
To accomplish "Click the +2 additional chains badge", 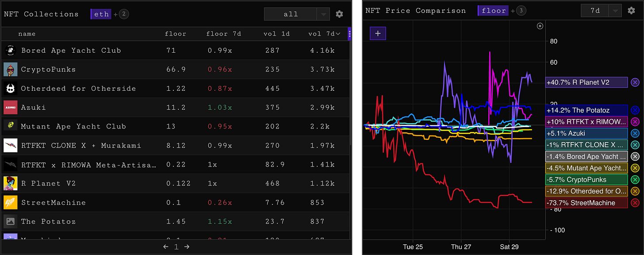I will 124,14.
